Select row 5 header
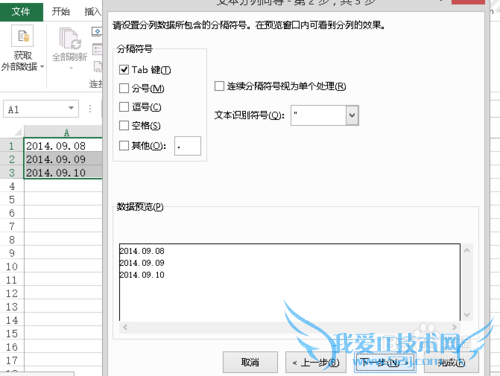This screenshot has height=376, width=500. pos(12,200)
